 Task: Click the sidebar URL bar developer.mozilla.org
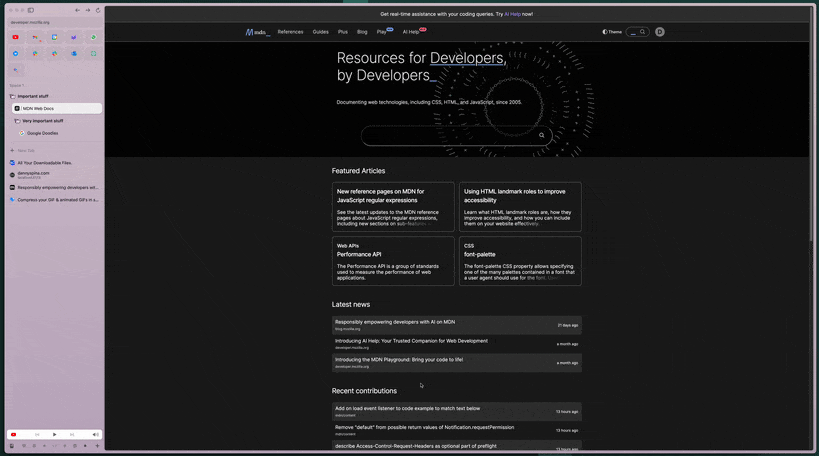tap(54, 22)
